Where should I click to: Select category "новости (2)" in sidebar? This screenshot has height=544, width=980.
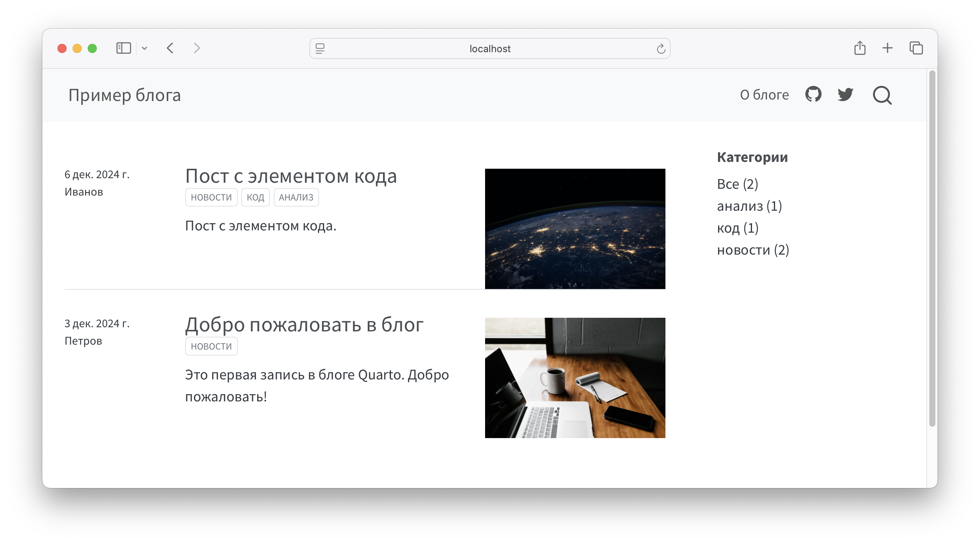click(x=752, y=250)
